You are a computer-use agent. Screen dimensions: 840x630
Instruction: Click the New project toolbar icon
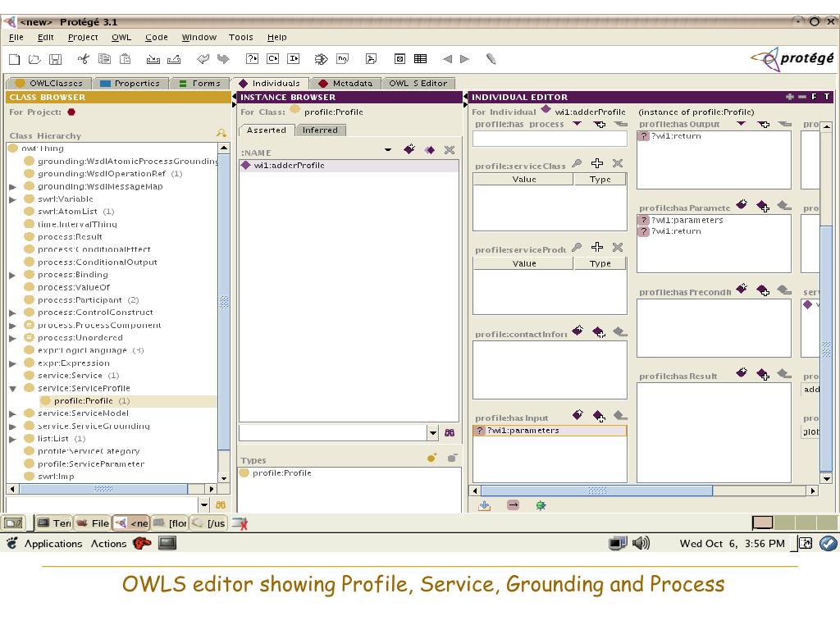tap(15, 59)
